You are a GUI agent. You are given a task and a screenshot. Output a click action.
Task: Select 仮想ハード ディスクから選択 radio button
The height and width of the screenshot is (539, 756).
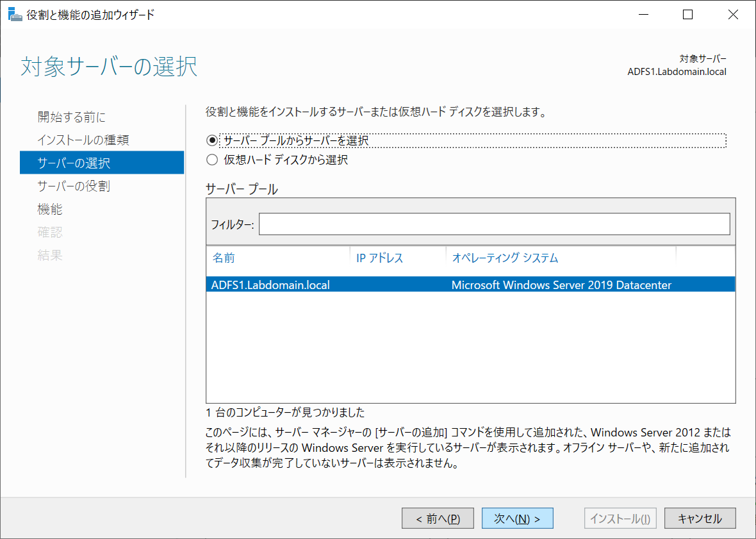tap(211, 160)
